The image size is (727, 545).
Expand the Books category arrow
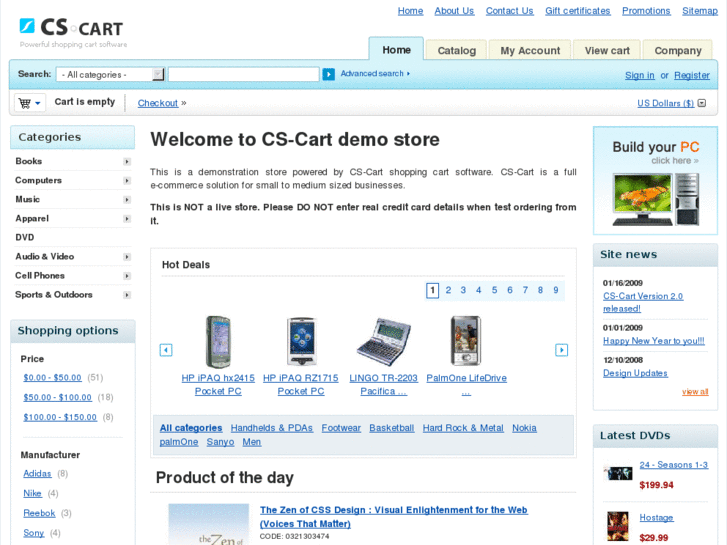point(127,161)
